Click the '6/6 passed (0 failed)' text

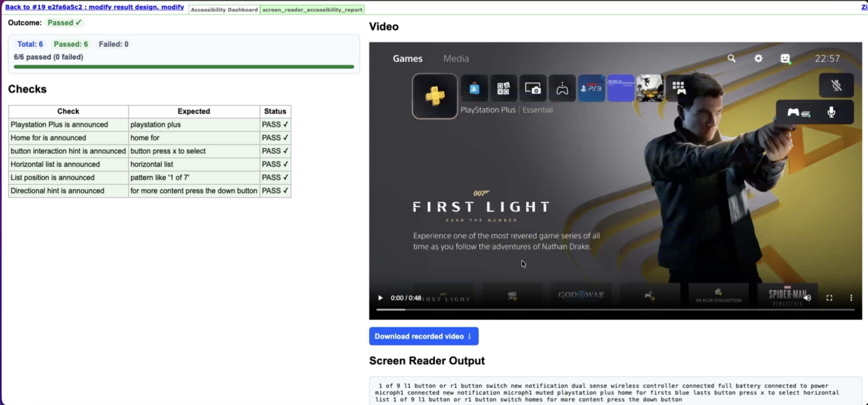(x=49, y=57)
